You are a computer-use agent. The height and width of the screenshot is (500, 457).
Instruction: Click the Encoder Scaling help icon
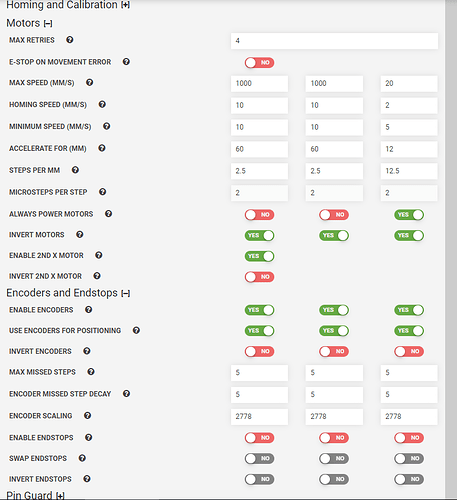tap(87, 415)
